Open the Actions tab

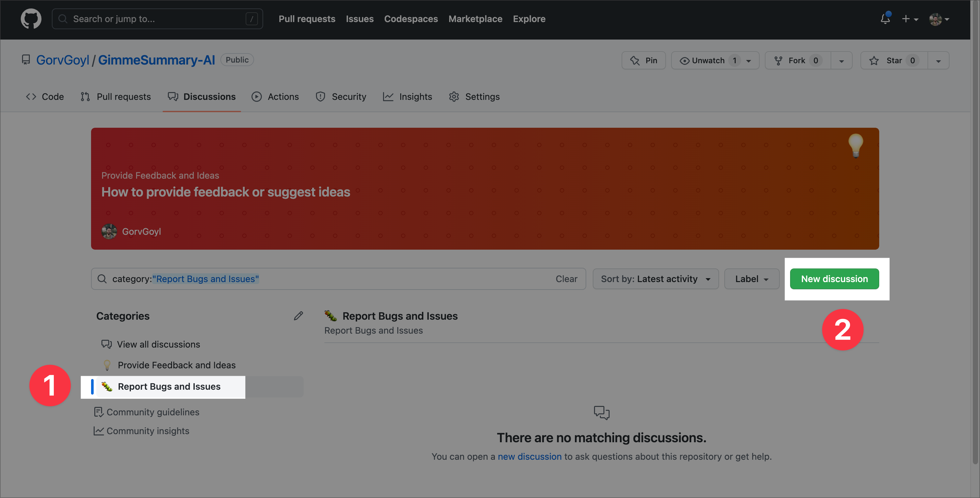click(x=275, y=97)
